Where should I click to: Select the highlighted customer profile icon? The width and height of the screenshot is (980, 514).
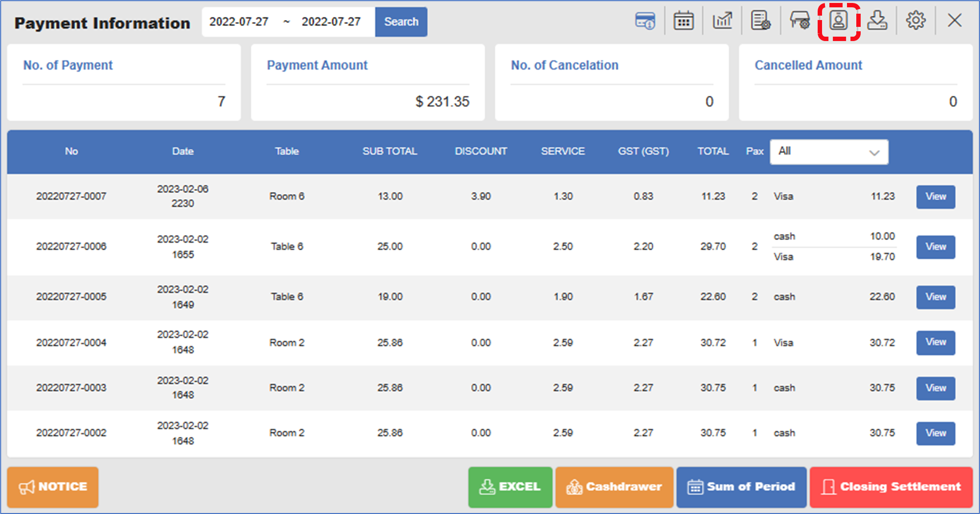[839, 21]
